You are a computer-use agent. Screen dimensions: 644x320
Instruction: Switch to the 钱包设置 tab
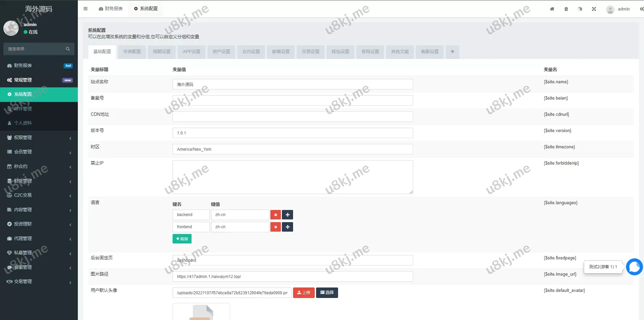coord(340,52)
